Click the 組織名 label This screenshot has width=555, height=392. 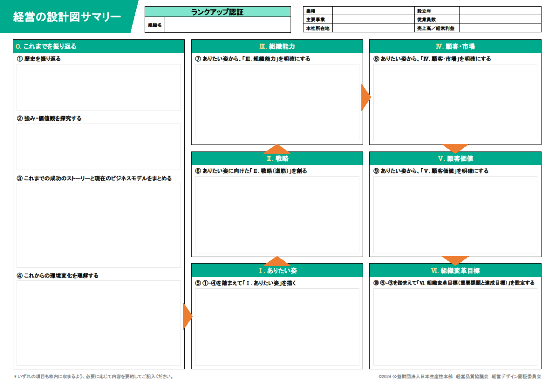pyautogui.click(x=155, y=25)
